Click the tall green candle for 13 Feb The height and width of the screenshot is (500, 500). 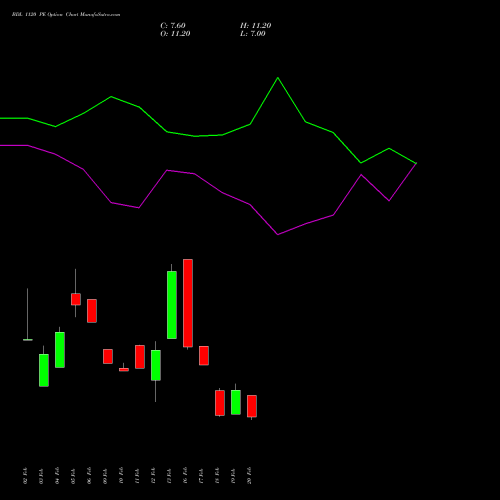[x=172, y=305]
